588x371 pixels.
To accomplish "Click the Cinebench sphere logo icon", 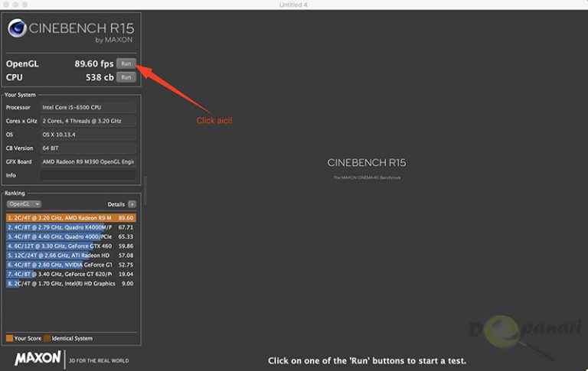I will [x=17, y=29].
